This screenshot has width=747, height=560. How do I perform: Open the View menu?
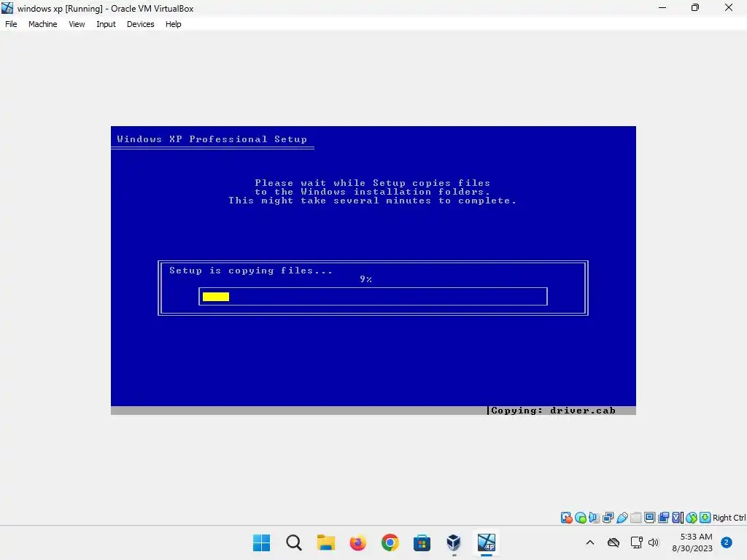pos(77,24)
